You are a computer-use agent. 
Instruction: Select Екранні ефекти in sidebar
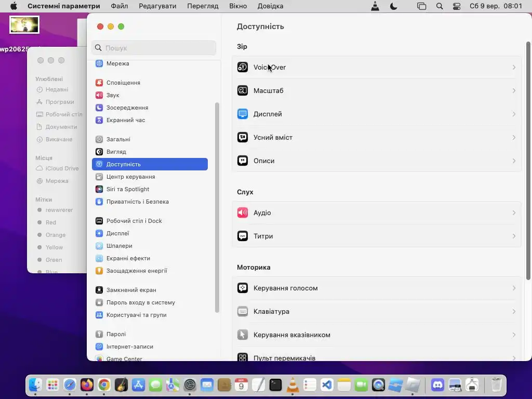150,259
